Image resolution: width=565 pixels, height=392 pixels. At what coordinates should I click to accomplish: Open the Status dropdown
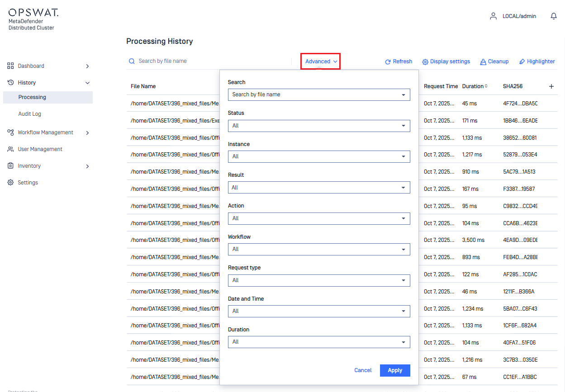click(318, 126)
